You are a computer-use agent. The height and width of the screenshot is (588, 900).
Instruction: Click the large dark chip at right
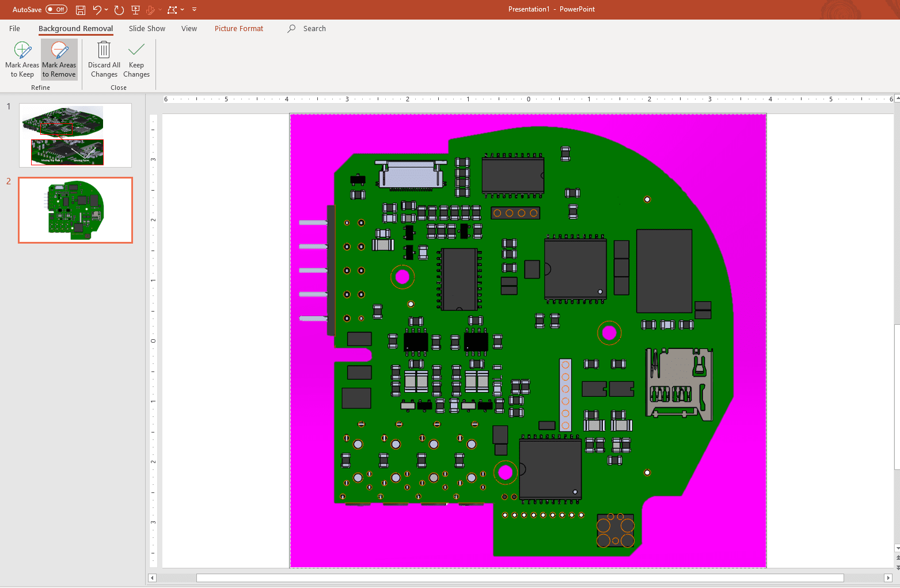[664, 271]
